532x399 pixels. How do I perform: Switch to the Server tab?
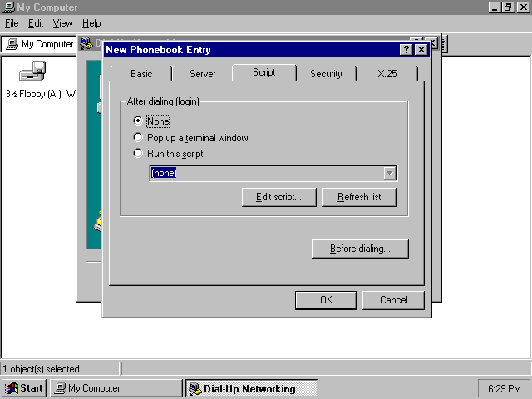pyautogui.click(x=202, y=74)
